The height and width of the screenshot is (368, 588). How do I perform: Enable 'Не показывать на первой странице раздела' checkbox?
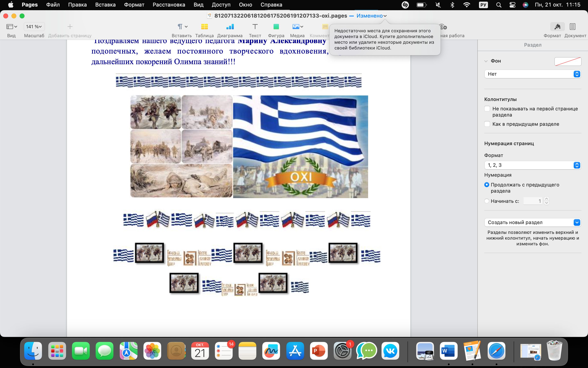(487, 109)
